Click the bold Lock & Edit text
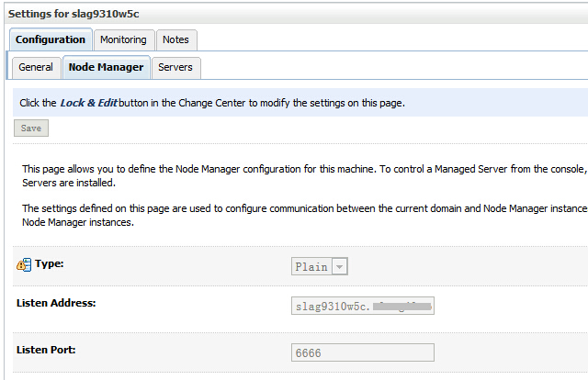The image size is (588, 380). (88, 103)
